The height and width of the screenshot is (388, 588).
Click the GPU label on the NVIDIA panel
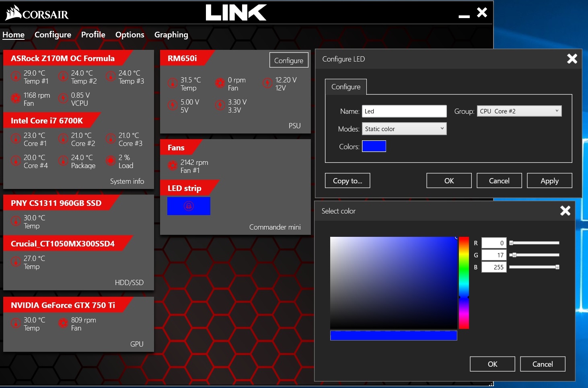(137, 344)
